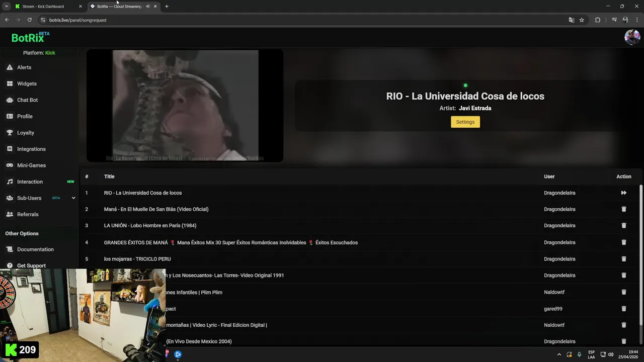Bookmark this page with the star
644x362 pixels.
(x=582, y=20)
